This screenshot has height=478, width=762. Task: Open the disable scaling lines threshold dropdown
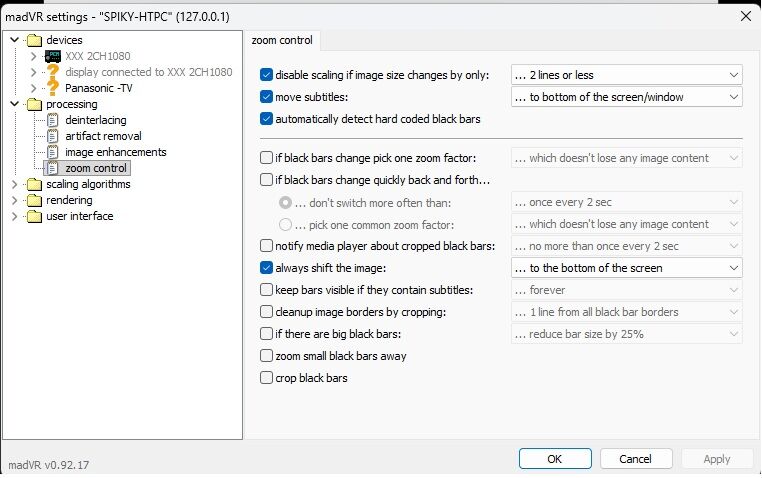pyautogui.click(x=626, y=75)
